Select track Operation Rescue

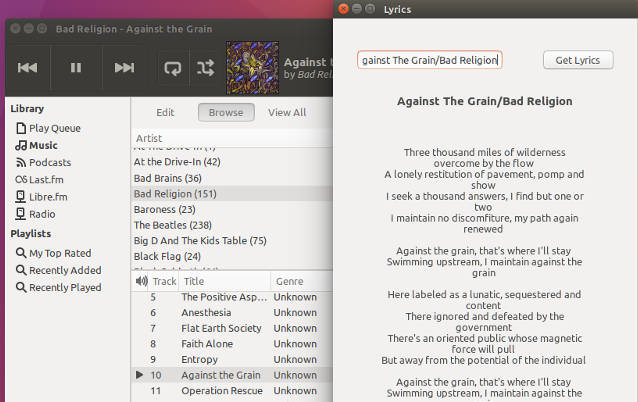232,391
